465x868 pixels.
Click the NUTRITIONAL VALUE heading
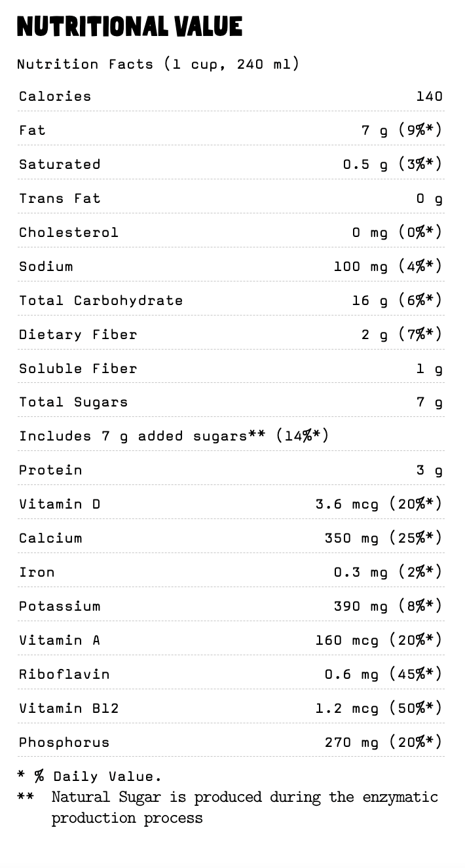130,27
